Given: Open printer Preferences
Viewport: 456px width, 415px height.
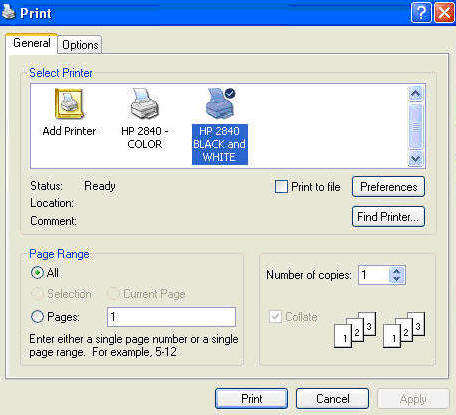Looking at the screenshot, I should coord(388,187).
